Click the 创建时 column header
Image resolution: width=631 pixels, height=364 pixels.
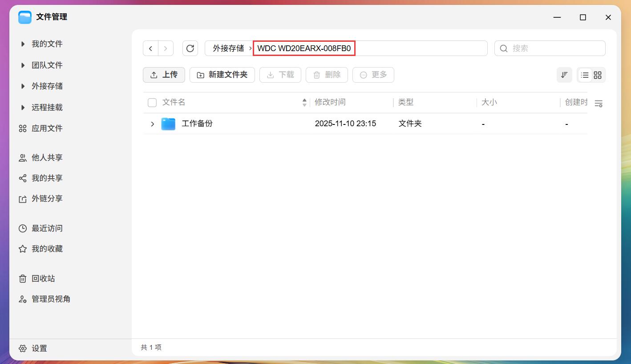click(x=576, y=102)
